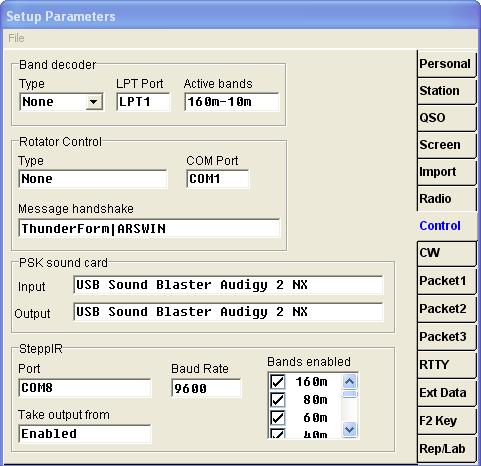Go to the Import tab
Image resolution: width=481 pixels, height=466 pixels.
pos(446,172)
